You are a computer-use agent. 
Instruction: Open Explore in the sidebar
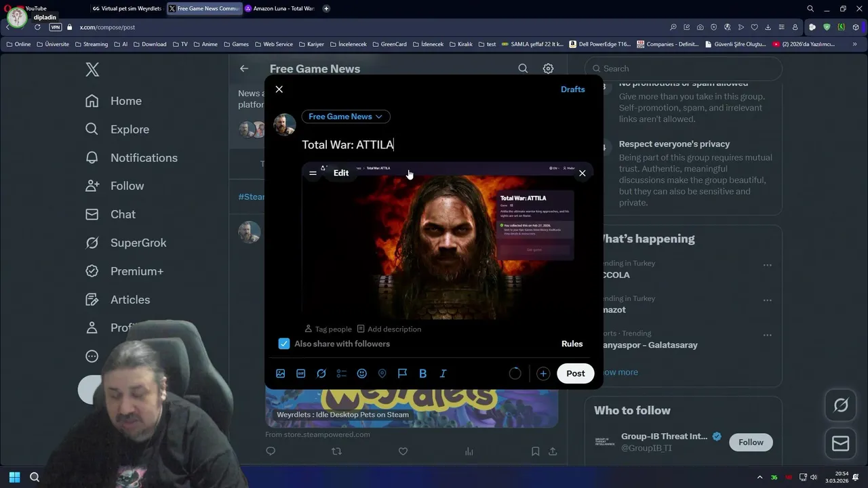(x=117, y=129)
